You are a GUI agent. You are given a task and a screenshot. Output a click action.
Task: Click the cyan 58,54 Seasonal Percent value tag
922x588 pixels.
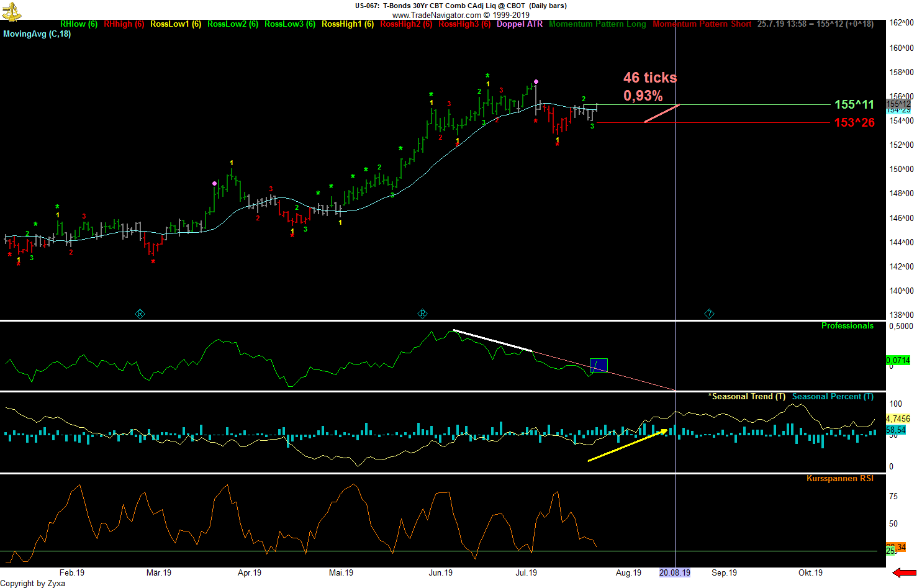pos(896,430)
